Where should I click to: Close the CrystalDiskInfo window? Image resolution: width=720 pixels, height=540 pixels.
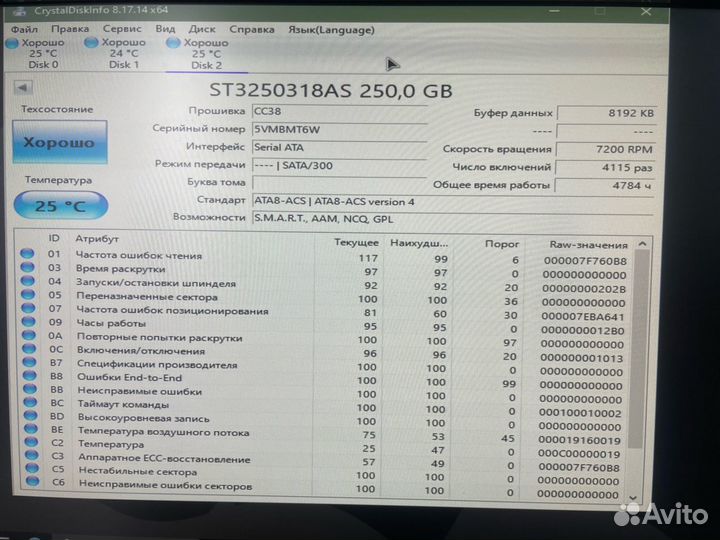coord(646,11)
